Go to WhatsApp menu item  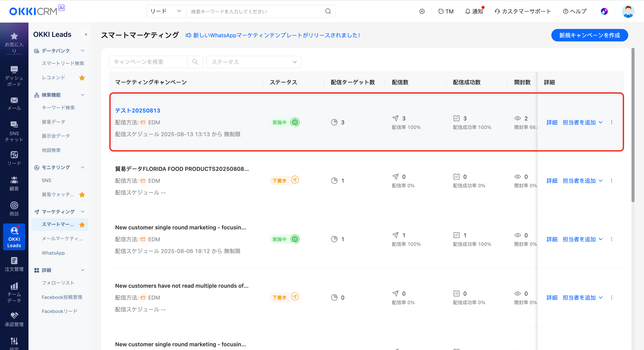pyautogui.click(x=53, y=253)
